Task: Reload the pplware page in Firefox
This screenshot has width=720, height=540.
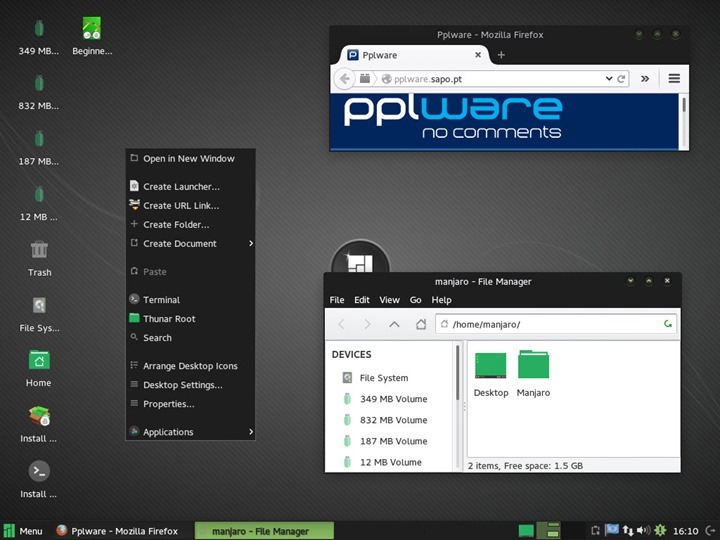Action: click(621, 79)
